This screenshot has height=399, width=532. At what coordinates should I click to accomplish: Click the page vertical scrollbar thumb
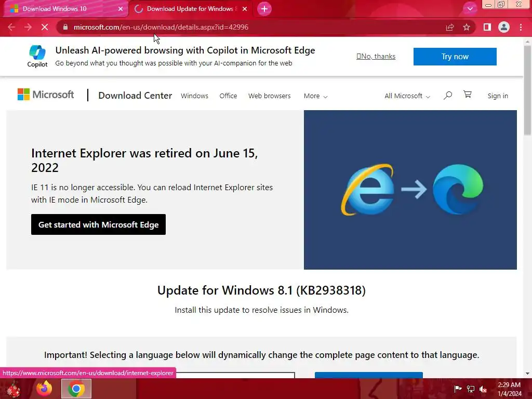(x=527, y=90)
